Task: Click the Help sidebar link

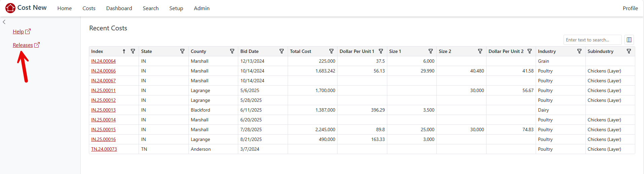Action: tap(18, 31)
